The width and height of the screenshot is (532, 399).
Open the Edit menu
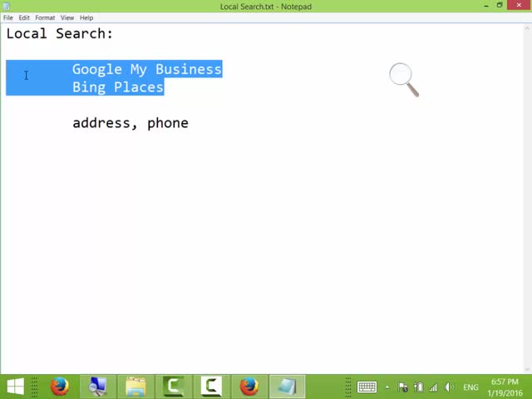(24, 17)
